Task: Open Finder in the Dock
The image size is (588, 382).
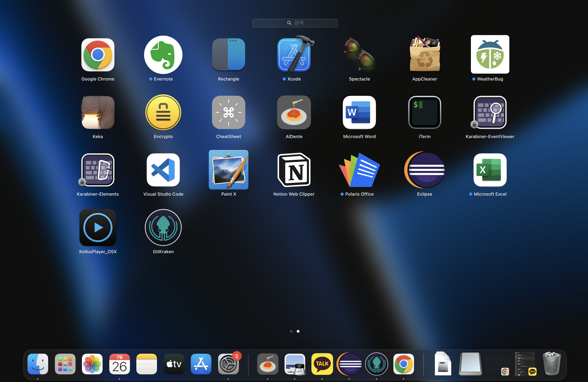Action: point(38,364)
